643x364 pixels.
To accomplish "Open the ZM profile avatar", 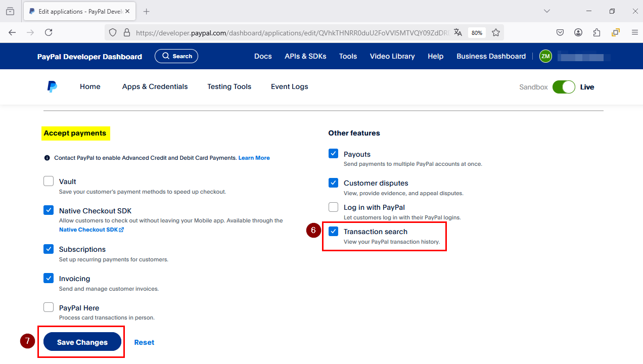I will [x=545, y=56].
